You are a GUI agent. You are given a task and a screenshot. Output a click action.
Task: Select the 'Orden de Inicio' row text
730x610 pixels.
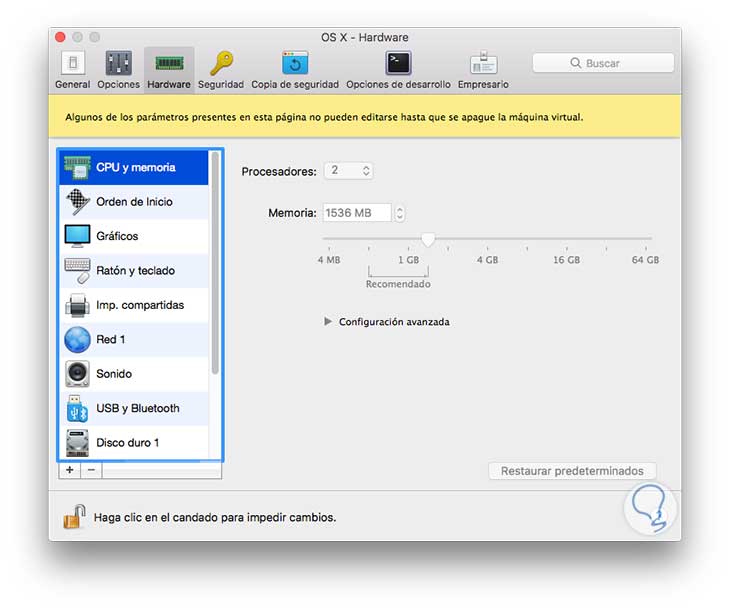tap(135, 202)
